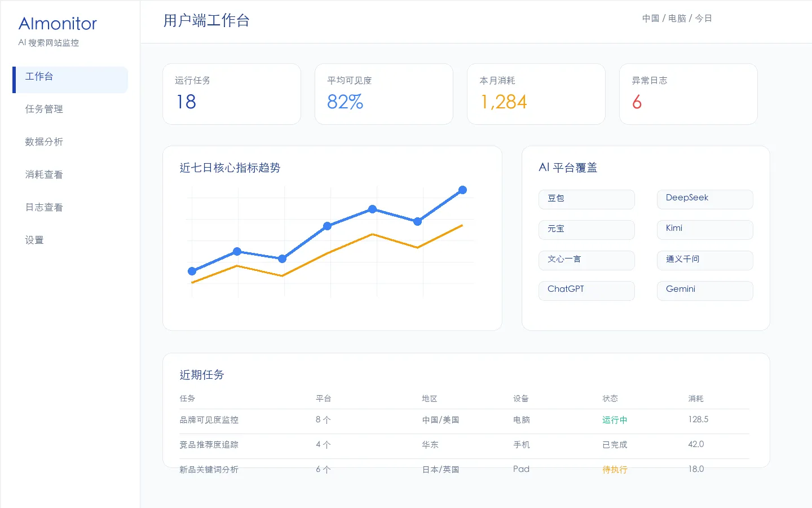
Task: Click the 通义千问 platform chip
Action: pos(705,260)
